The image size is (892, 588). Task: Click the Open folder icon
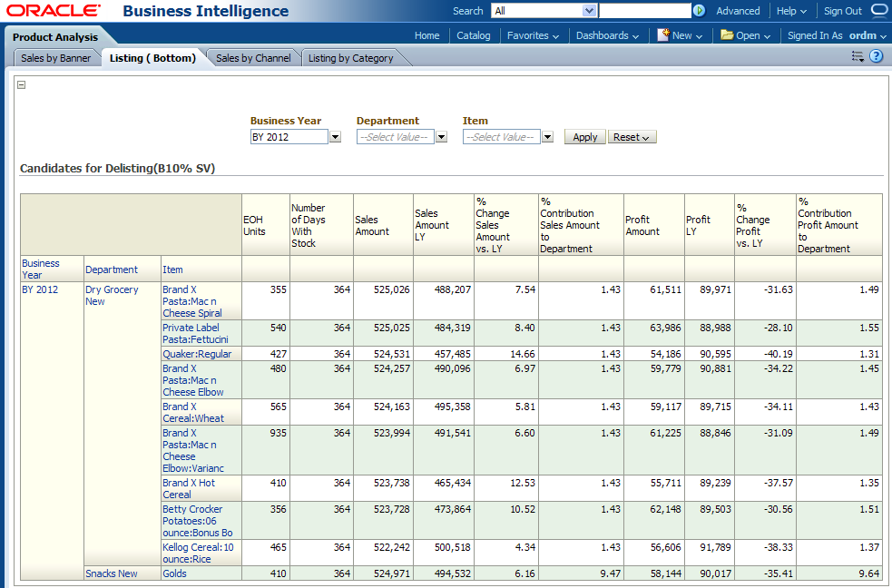[727, 35]
